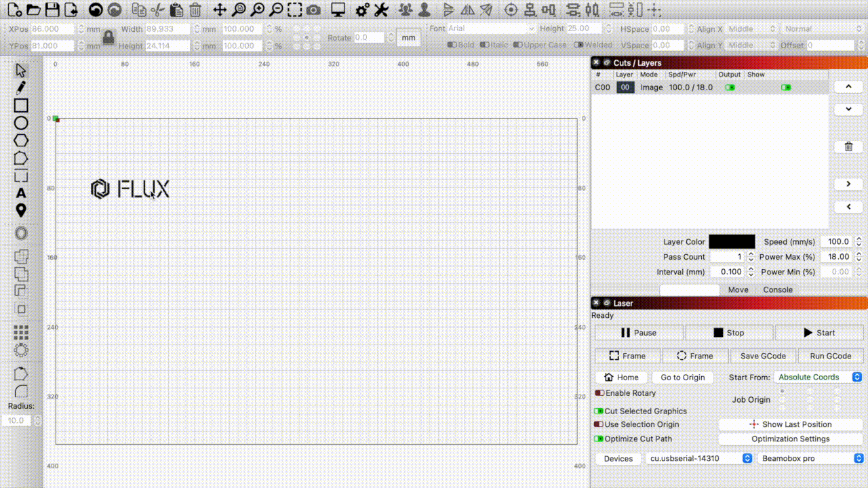Open Device Settings wrench icon
This screenshot has width=868, height=488.
click(x=381, y=9)
